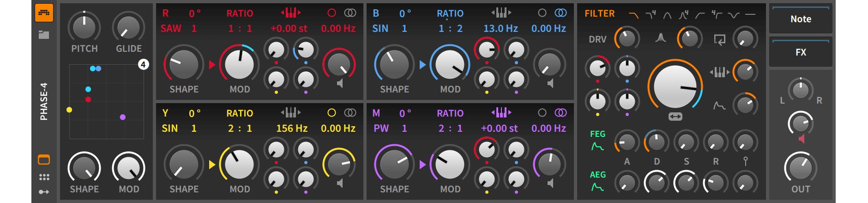Viewport: 868px width, 203px height.
Task: Click the filter resonance peak icon
Action: point(660,38)
